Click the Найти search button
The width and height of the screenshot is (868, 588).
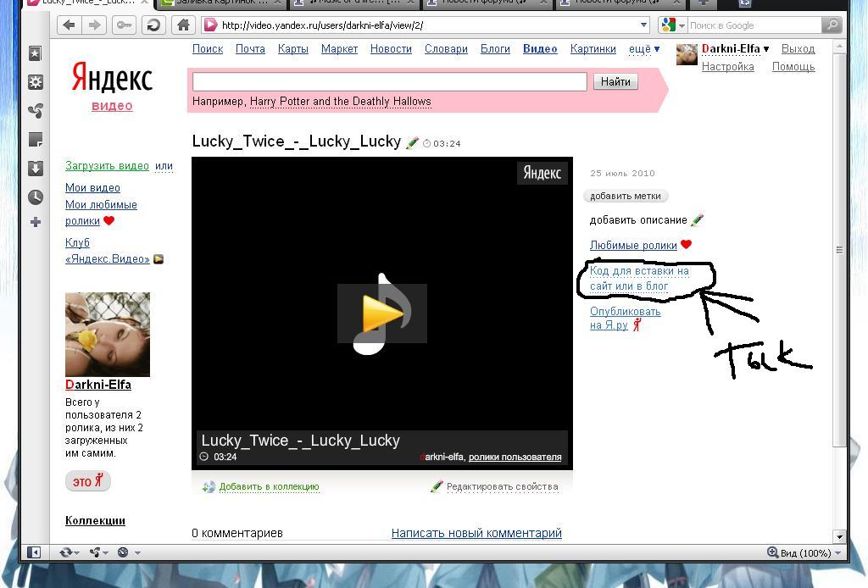tap(615, 81)
